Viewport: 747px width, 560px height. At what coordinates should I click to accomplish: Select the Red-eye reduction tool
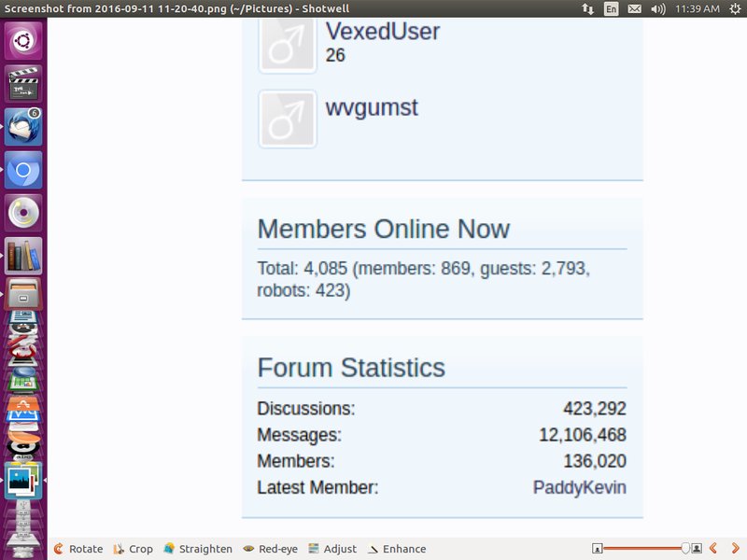270,549
